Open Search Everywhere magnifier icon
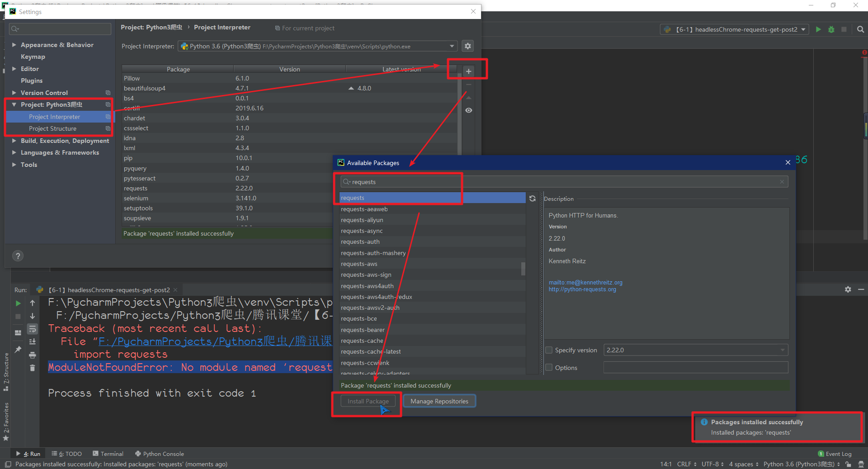The width and height of the screenshot is (868, 469). (x=860, y=29)
